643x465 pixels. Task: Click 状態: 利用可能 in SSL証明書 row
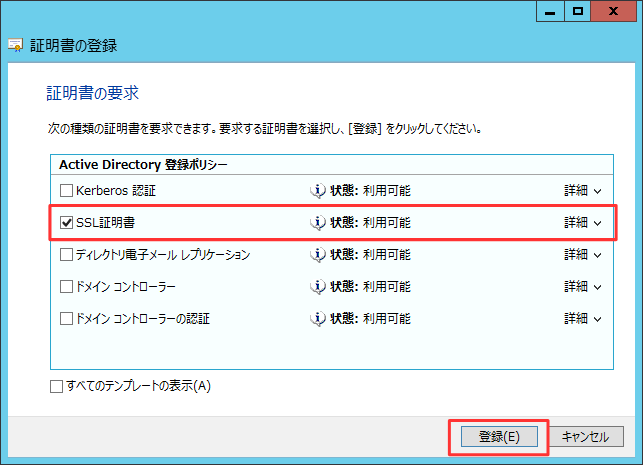pyautogui.click(x=370, y=223)
